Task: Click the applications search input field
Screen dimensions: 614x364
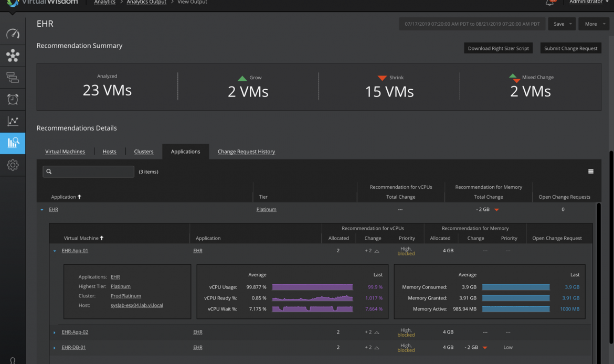Action: 92,172
